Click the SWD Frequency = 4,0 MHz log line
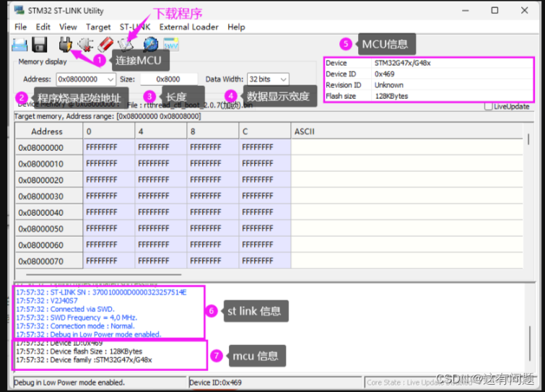The width and height of the screenshot is (545, 392). [77, 318]
